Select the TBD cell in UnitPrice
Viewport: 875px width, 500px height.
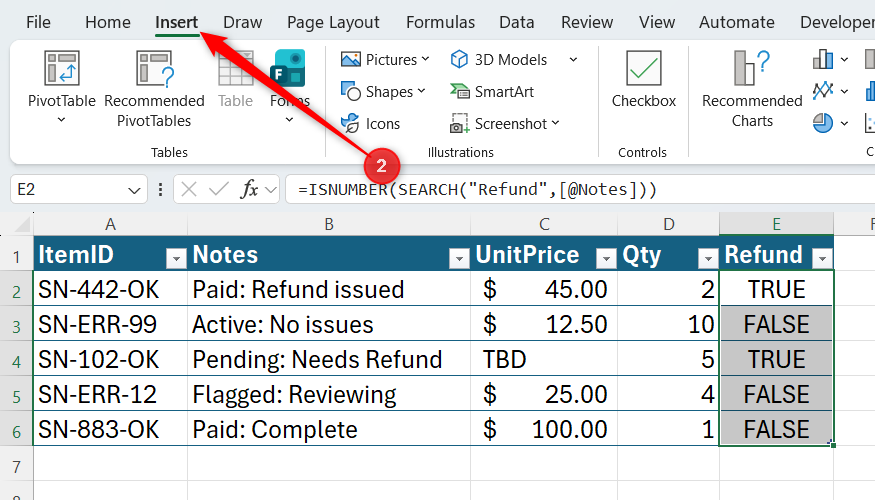544,359
